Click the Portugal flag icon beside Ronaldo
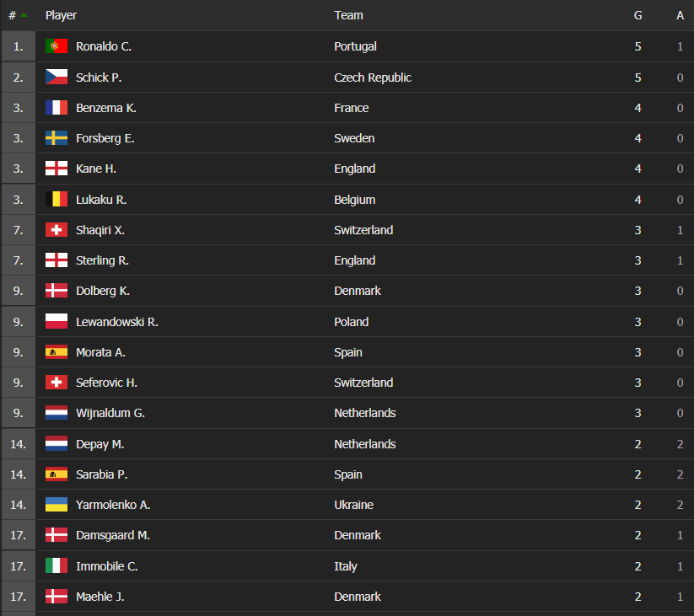 pyautogui.click(x=56, y=46)
